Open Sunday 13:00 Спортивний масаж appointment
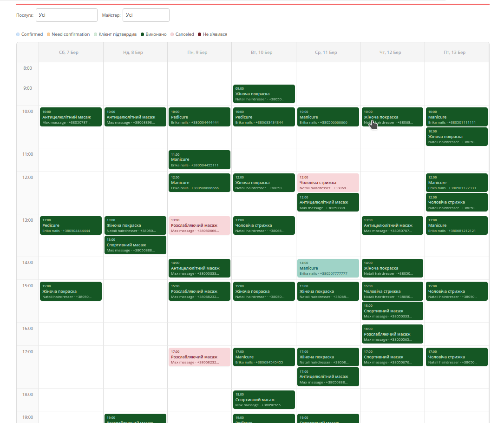This screenshot has width=504, height=423. 135,245
